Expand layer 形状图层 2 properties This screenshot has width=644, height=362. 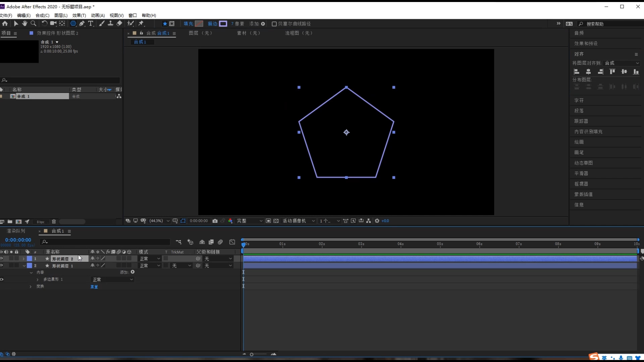[x=23, y=259]
